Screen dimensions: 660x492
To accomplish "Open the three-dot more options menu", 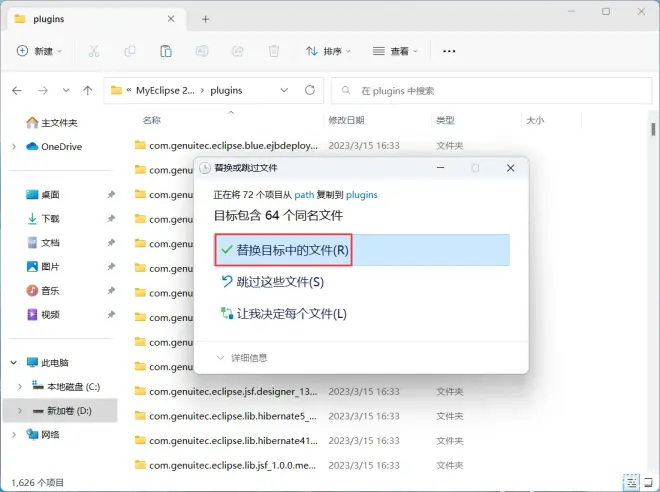I will [449, 51].
